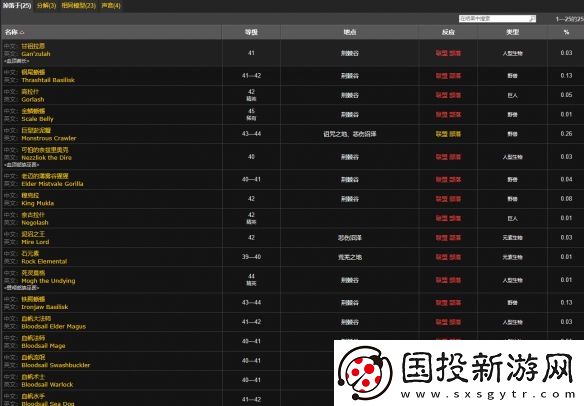
Task: Click the level cell in Mogh the Undying row
Action: click(x=251, y=280)
